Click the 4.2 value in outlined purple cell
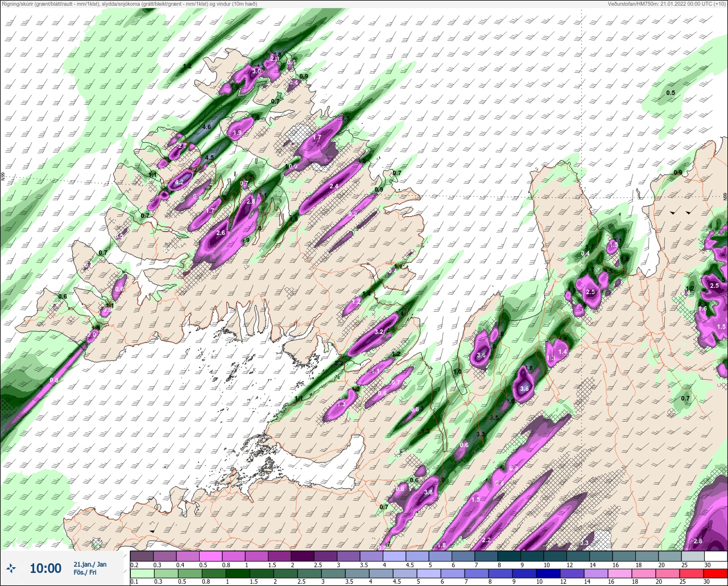The image size is (728, 586). [180, 182]
